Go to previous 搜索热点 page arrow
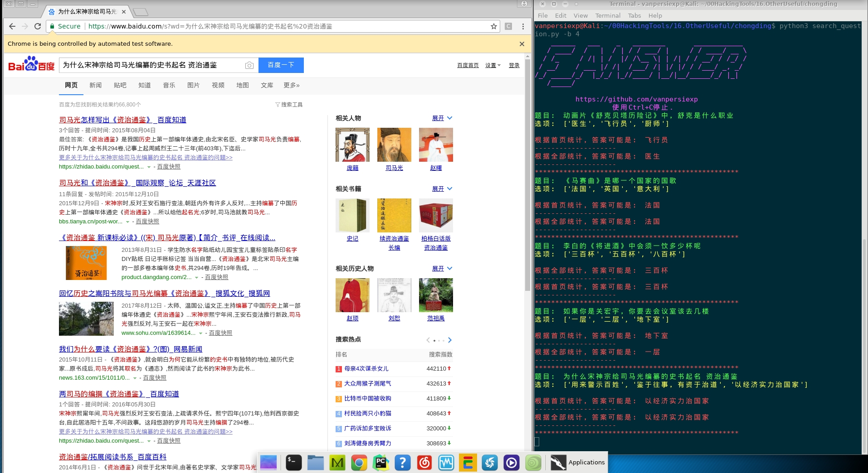The image size is (868, 473). click(428, 340)
